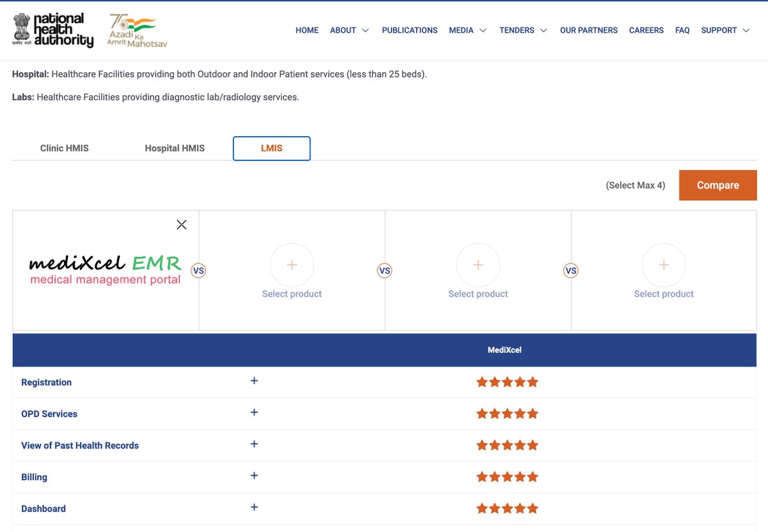This screenshot has width=768, height=532.
Task: Click the Azadi Ka Amrit Mahotsav logo
Action: tap(138, 30)
